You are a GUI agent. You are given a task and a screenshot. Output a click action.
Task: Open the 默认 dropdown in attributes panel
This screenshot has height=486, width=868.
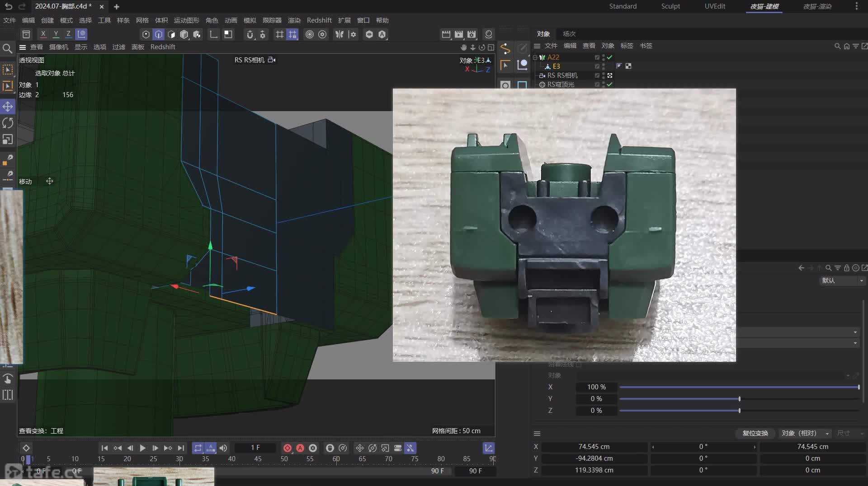(843, 280)
